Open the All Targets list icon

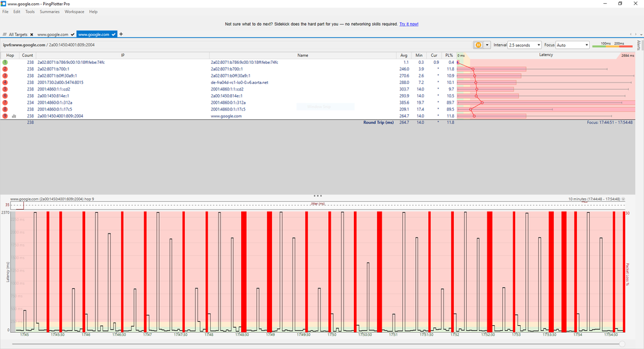tap(5, 35)
